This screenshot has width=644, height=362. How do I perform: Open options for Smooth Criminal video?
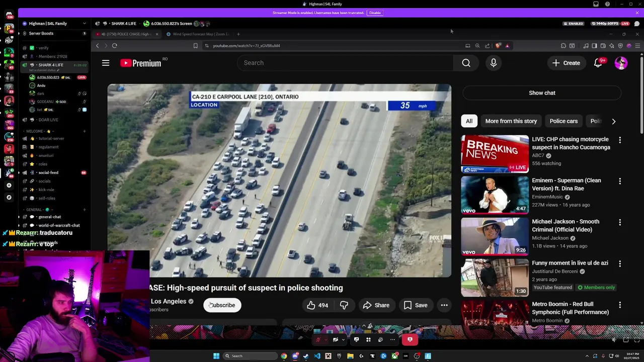(x=620, y=222)
